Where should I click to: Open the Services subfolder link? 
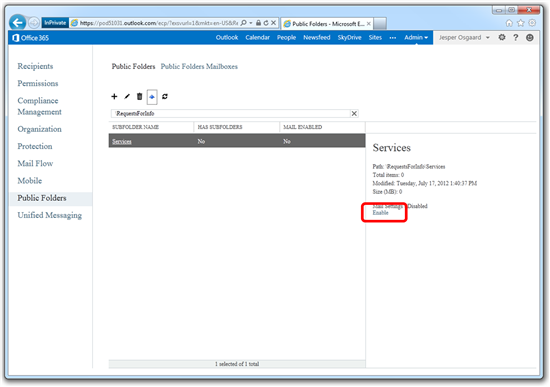pyautogui.click(x=122, y=141)
